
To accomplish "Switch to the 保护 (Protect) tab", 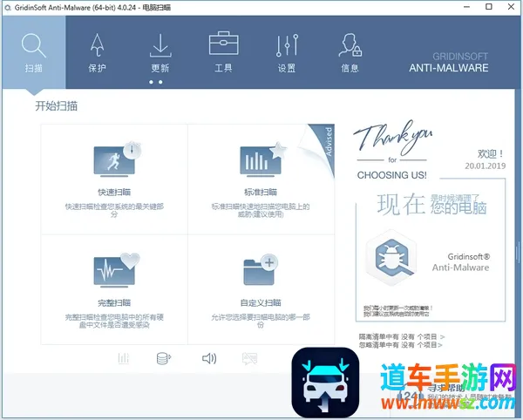I will click(x=97, y=52).
